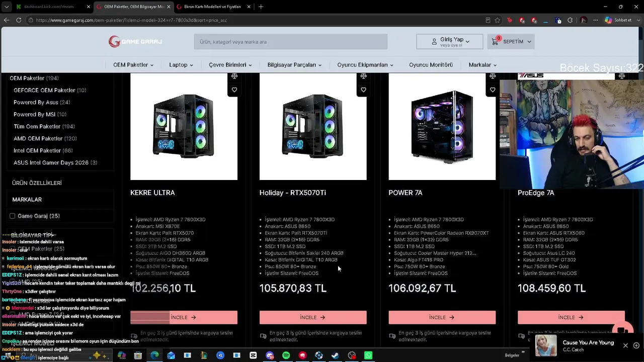
Task: Add KEKRE ULTRA to favorites with heart icon
Action: (234, 90)
